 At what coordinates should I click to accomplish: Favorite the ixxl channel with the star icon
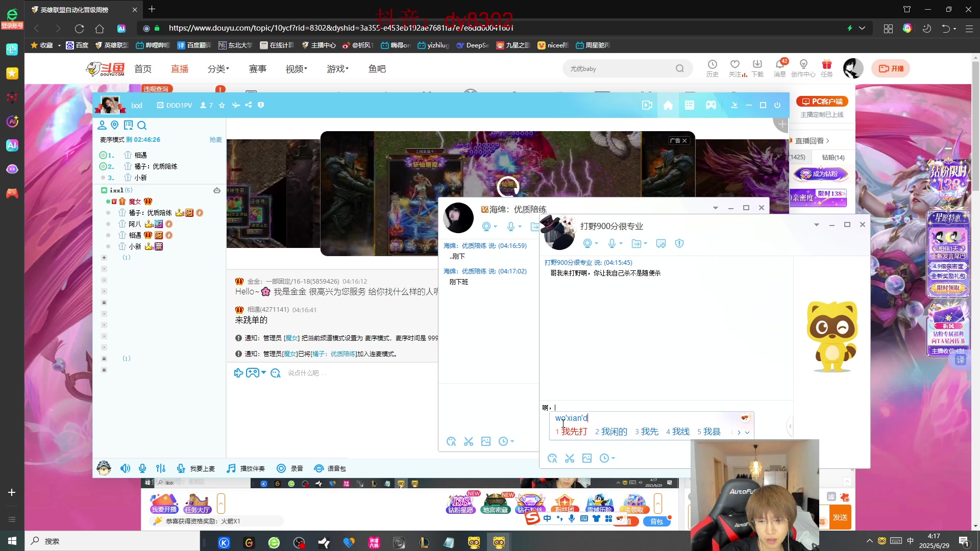click(222, 105)
